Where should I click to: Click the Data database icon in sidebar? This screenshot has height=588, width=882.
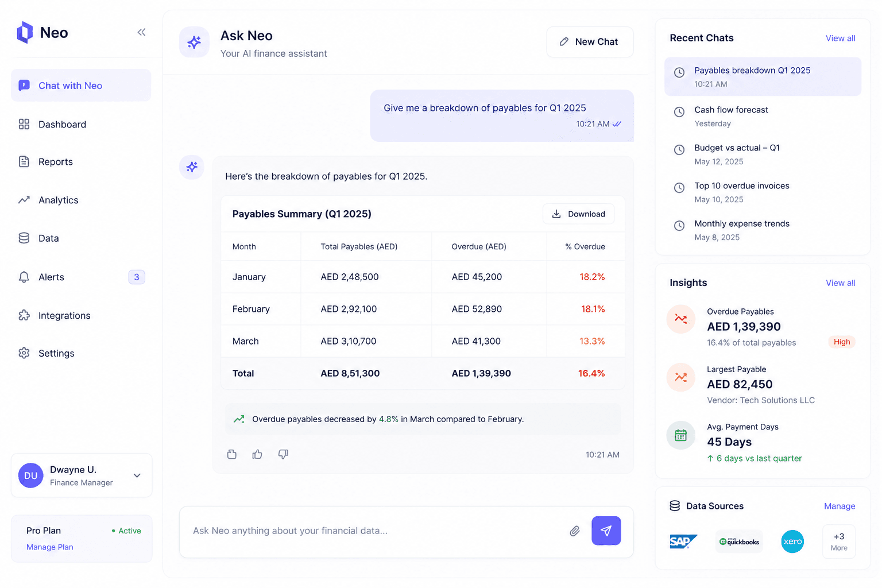pyautogui.click(x=24, y=238)
